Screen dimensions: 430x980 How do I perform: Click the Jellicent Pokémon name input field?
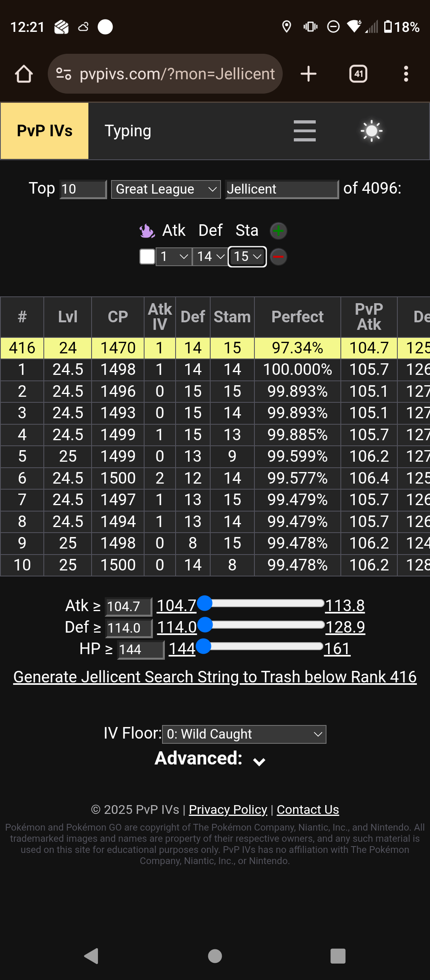pyautogui.click(x=281, y=189)
